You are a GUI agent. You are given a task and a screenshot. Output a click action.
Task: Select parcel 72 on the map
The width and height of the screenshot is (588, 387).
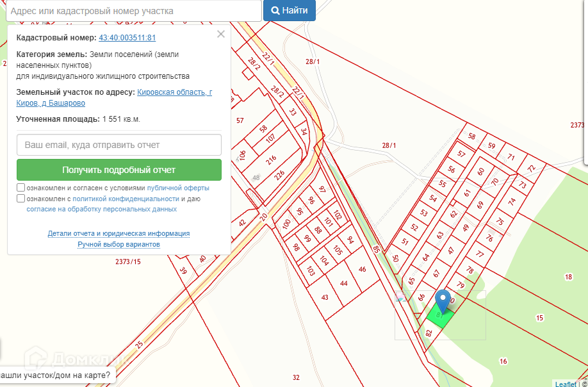tap(532, 169)
